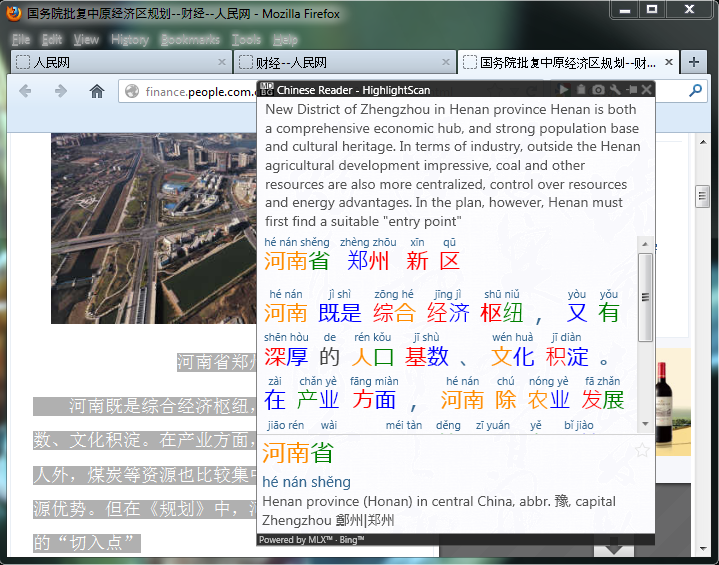
Task: Select the word 新 in first row
Action: click(x=417, y=261)
